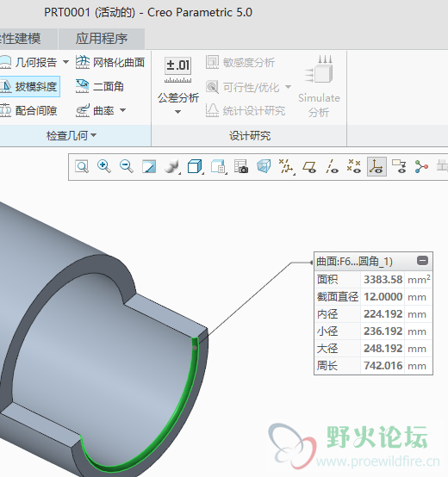
Task: Toggle datum point display icon
Action: tap(354, 166)
